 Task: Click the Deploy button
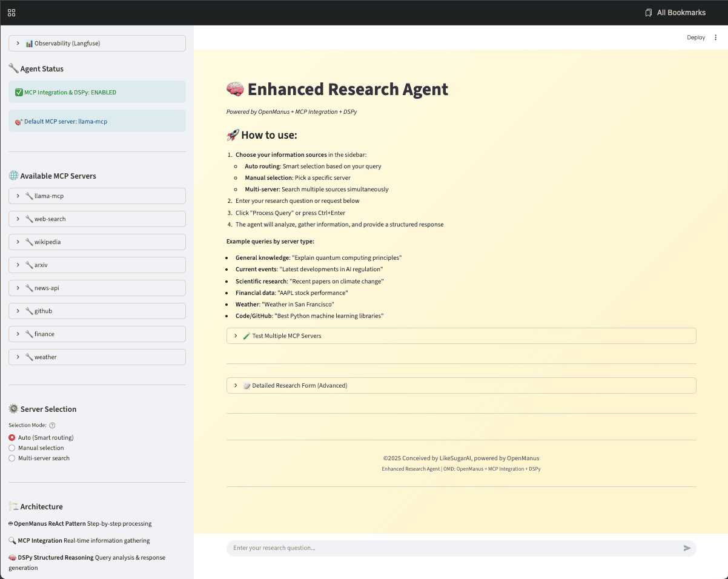(695, 38)
